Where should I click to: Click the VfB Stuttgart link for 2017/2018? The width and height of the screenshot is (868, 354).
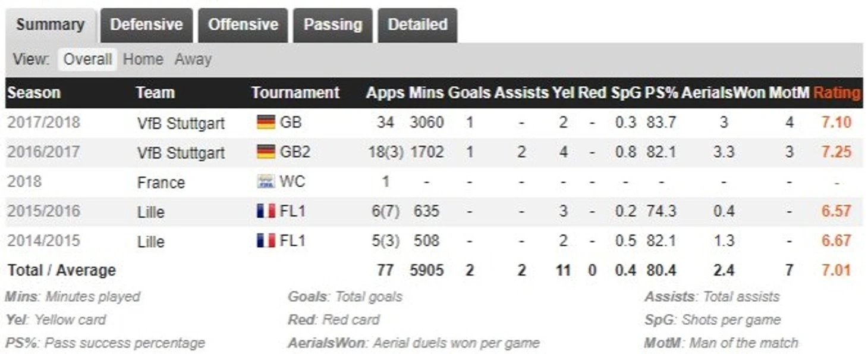tap(181, 123)
